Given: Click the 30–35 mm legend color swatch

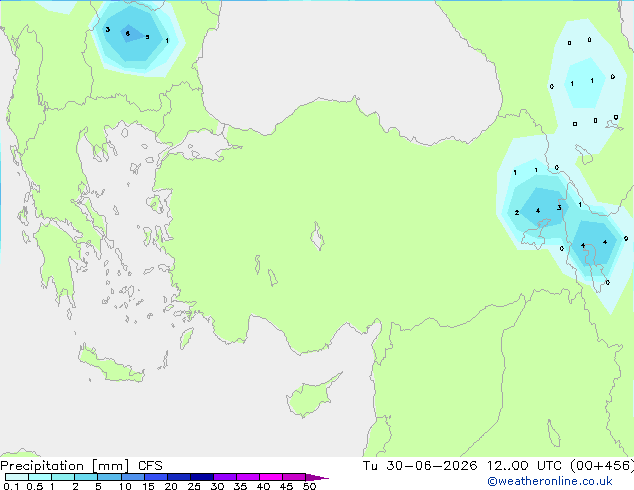Looking at the screenshot, I should click(225, 477).
